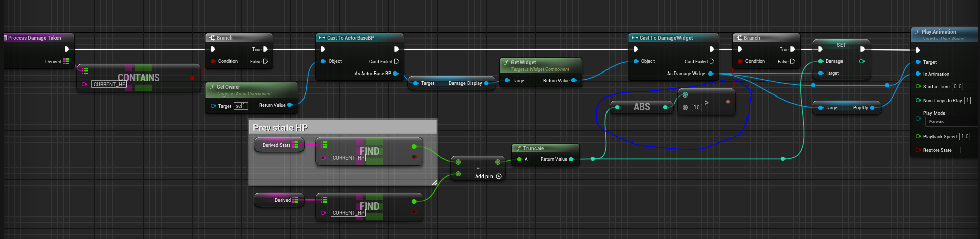Click exec output pin of Process Damage Taken

67,49
